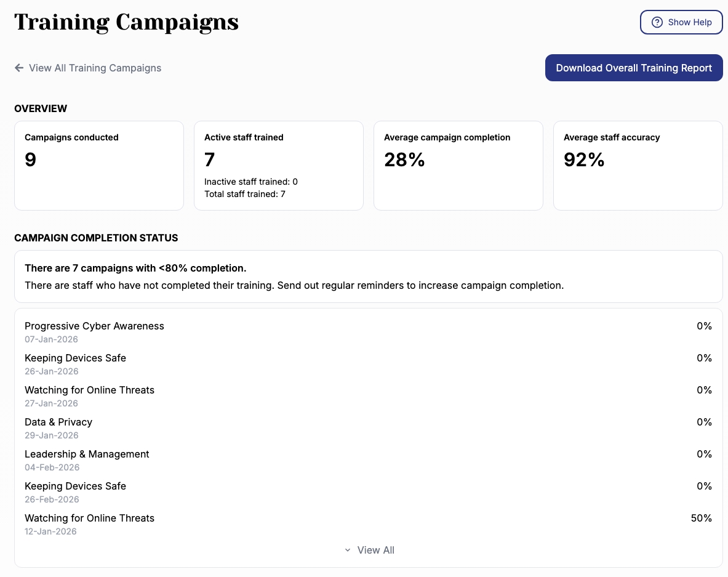Click the Campaign Completion Status section title
The height and width of the screenshot is (577, 728).
pyautogui.click(x=96, y=238)
